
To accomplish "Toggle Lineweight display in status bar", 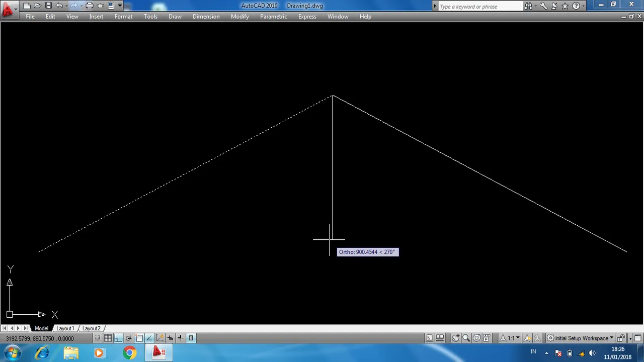I will pyautogui.click(x=180, y=338).
